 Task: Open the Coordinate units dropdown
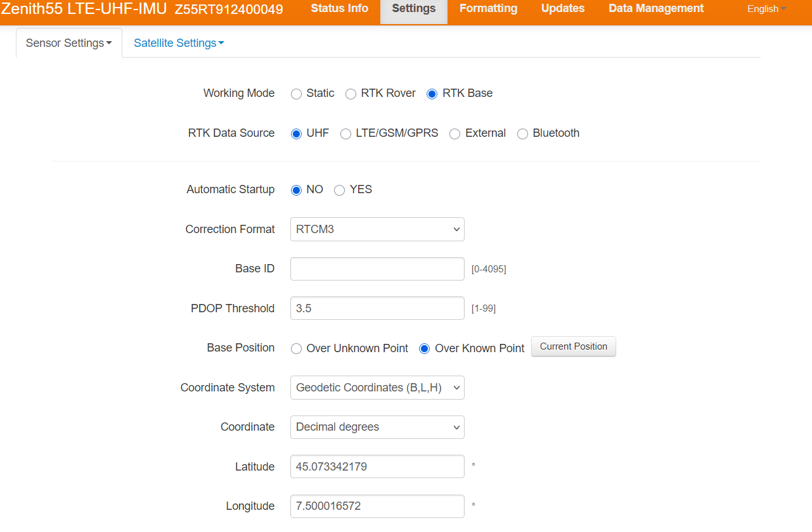[x=377, y=427]
